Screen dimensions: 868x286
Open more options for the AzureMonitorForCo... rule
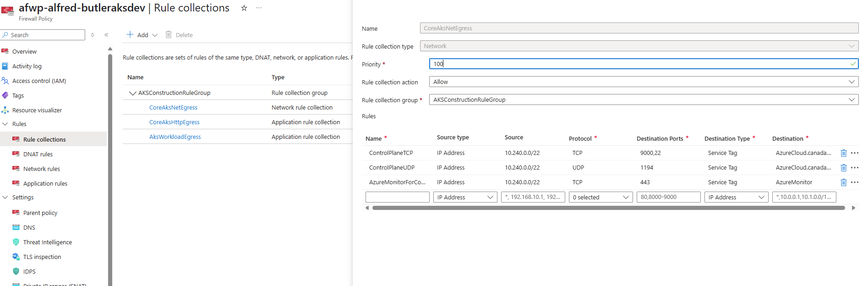click(x=855, y=182)
